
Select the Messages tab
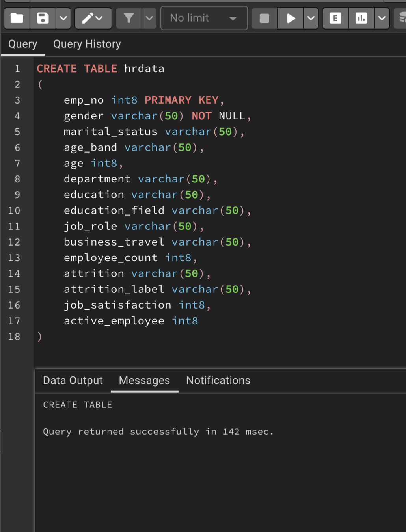pyautogui.click(x=144, y=380)
